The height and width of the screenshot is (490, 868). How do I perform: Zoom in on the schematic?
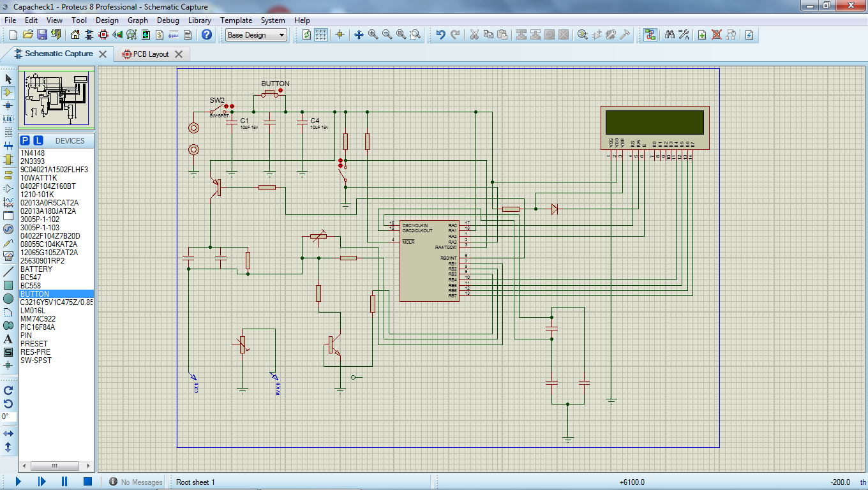pyautogui.click(x=373, y=34)
